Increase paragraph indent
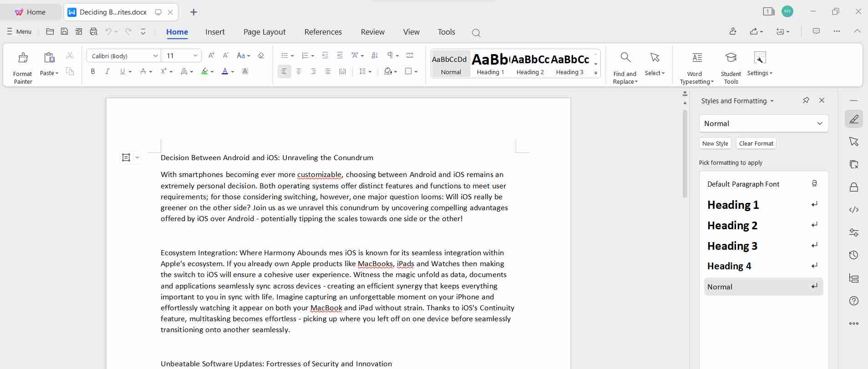Image resolution: width=868 pixels, height=369 pixels. (x=340, y=56)
